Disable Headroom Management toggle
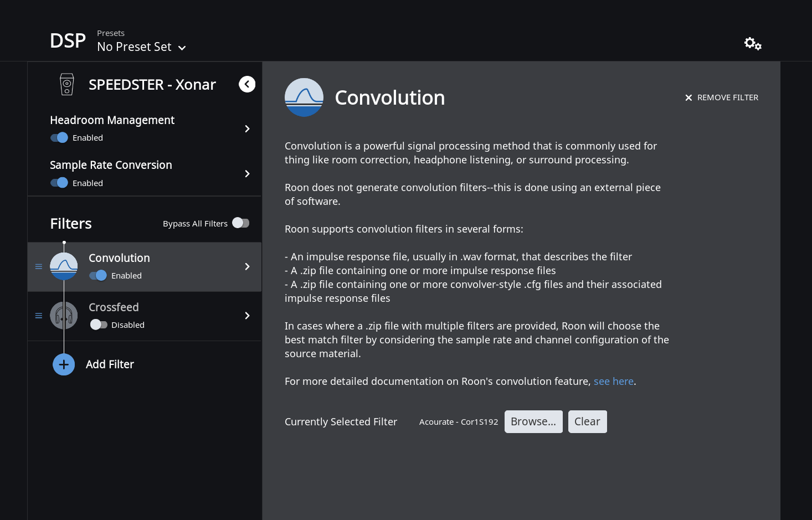Screen dimensions: 812x520 [x=59, y=138]
